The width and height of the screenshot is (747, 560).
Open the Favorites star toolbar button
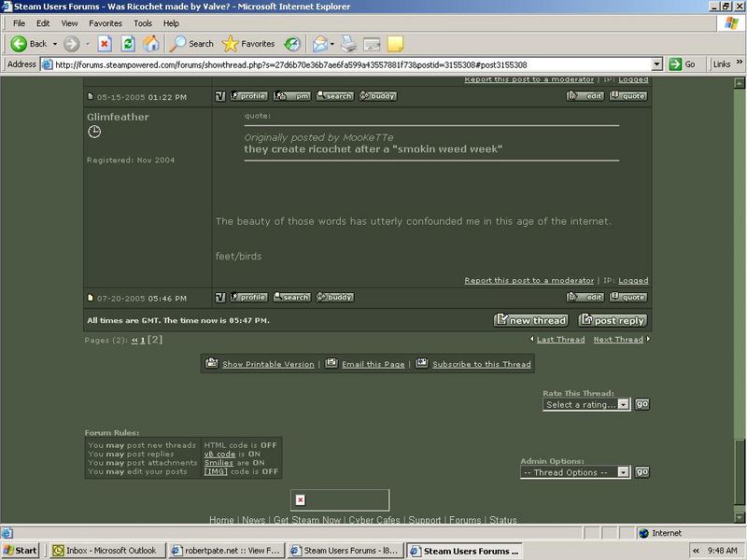click(248, 44)
